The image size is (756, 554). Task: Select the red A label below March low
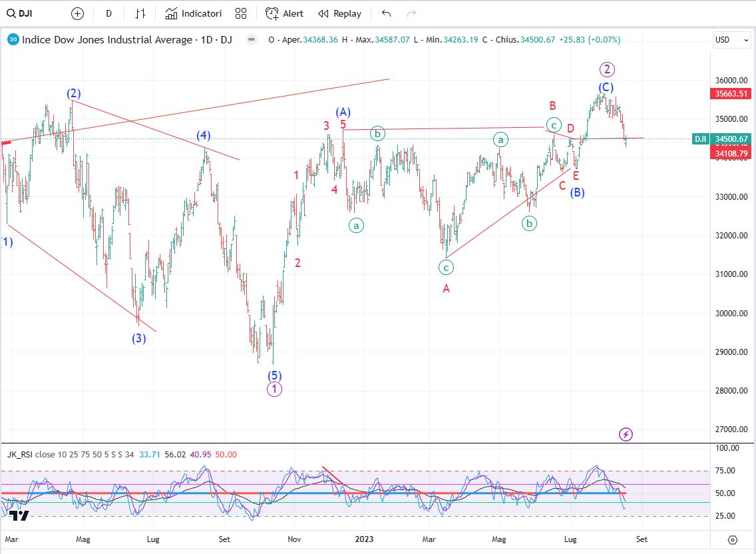pos(446,288)
